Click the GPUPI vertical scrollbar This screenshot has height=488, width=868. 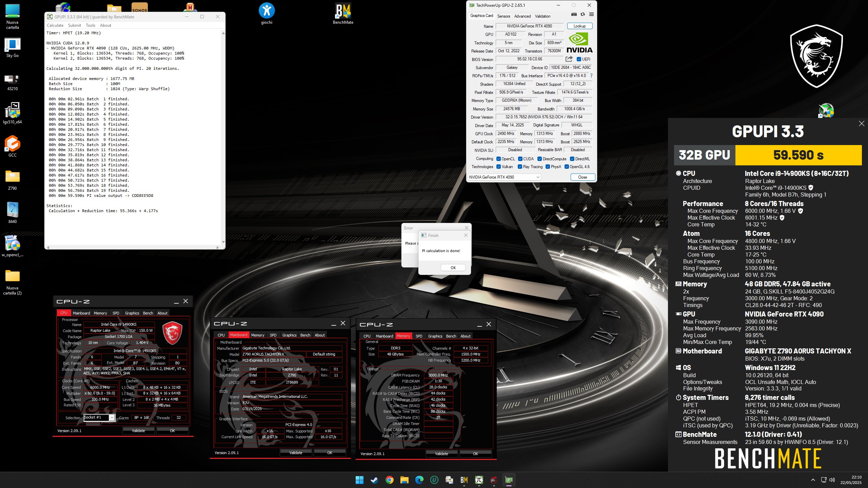223,137
